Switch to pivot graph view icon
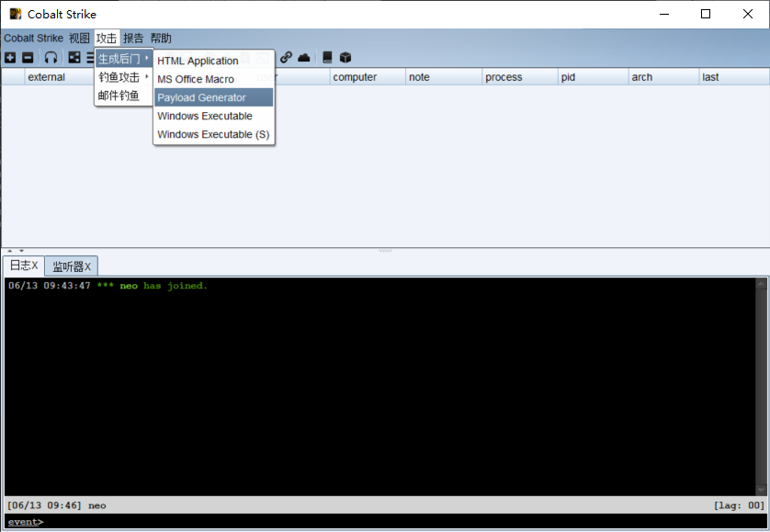The width and height of the screenshot is (770, 532). [x=74, y=58]
